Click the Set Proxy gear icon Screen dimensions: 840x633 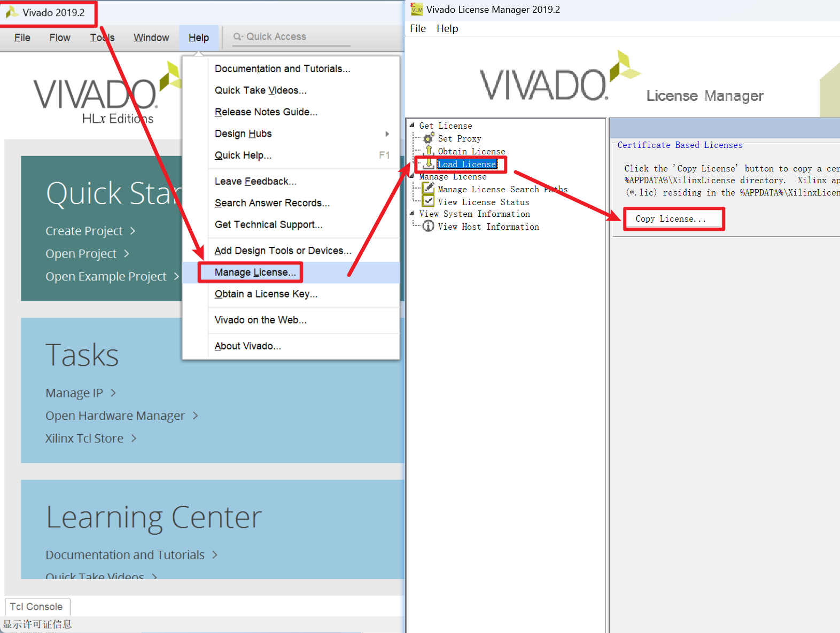click(x=429, y=138)
